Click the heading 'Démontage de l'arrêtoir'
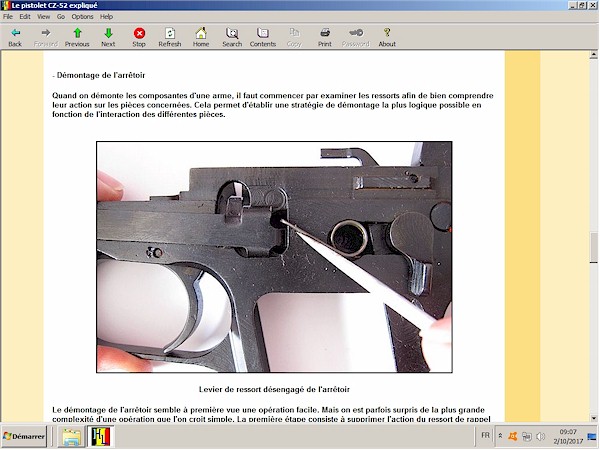This screenshot has width=600, height=450. [99, 75]
